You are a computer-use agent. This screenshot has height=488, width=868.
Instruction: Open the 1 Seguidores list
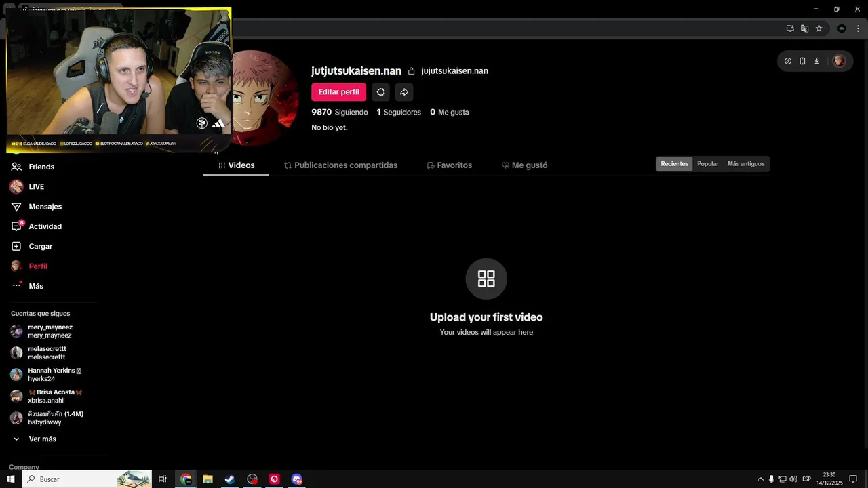(x=399, y=113)
